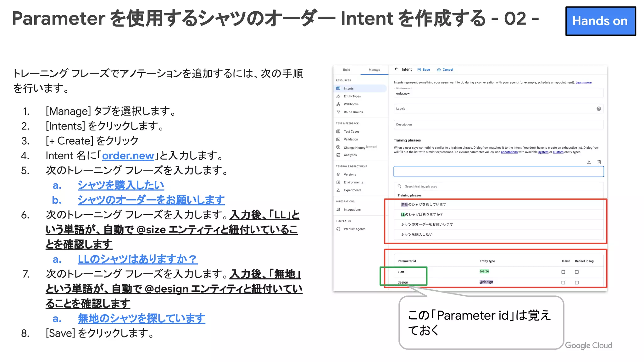Screen dimensions: 644x362
Task: Open the annotations link
Action: [x=509, y=152]
